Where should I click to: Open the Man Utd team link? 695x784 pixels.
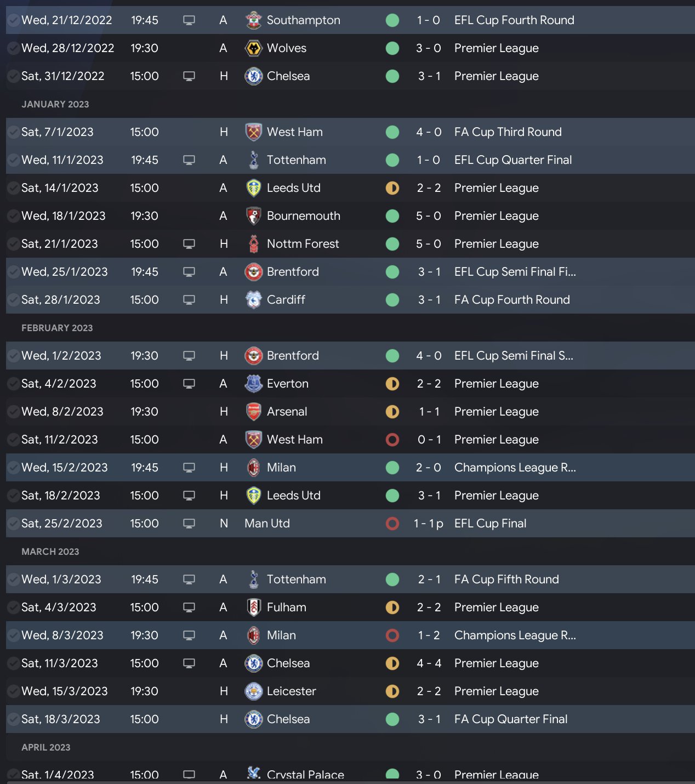267,524
